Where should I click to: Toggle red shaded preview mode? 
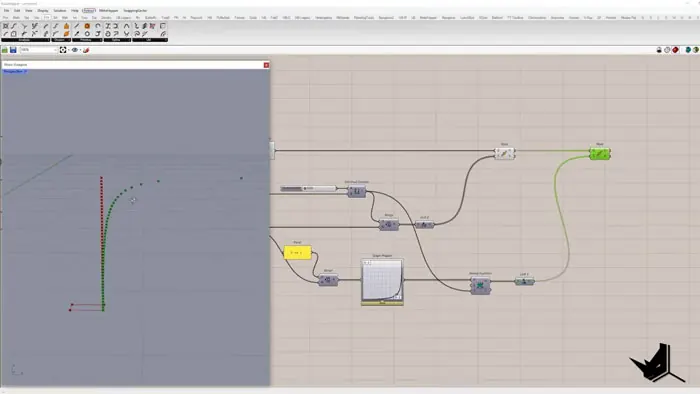[675, 50]
